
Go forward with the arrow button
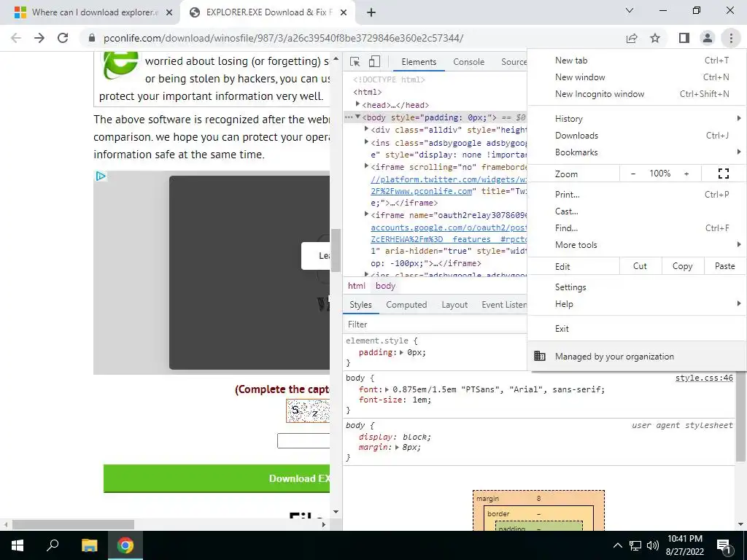coord(39,38)
